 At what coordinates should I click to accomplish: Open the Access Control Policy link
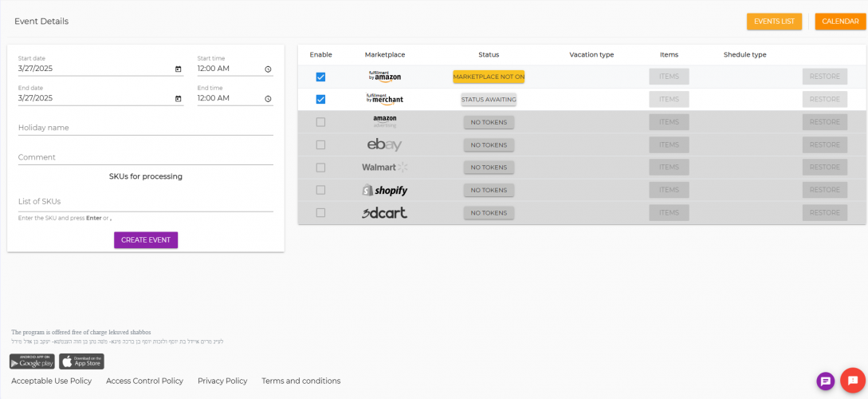click(x=144, y=381)
